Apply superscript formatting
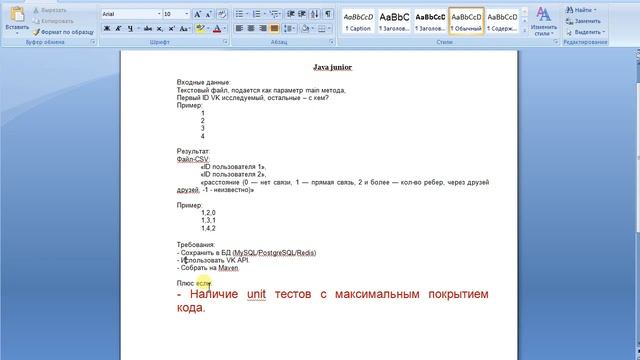This screenshot has height=360, width=640. 171,29
